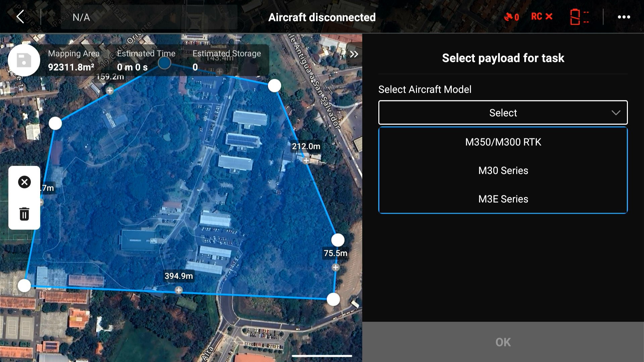Choose M350/M300 RTK option
The height and width of the screenshot is (362, 644).
click(503, 142)
